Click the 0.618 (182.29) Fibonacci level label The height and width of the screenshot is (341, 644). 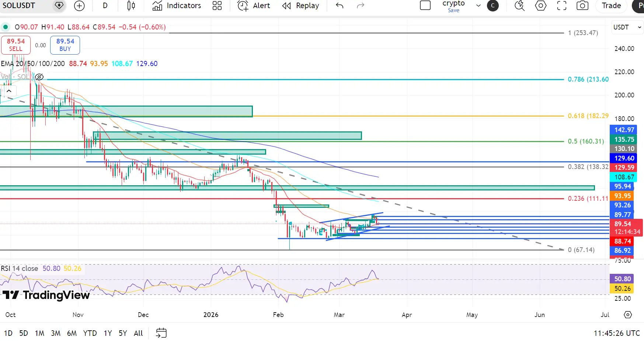(588, 116)
